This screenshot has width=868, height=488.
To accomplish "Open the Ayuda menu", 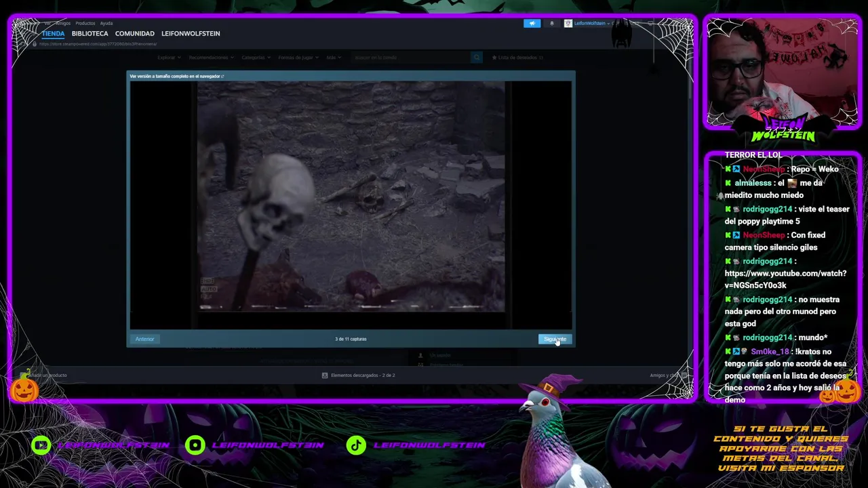I will (x=106, y=23).
